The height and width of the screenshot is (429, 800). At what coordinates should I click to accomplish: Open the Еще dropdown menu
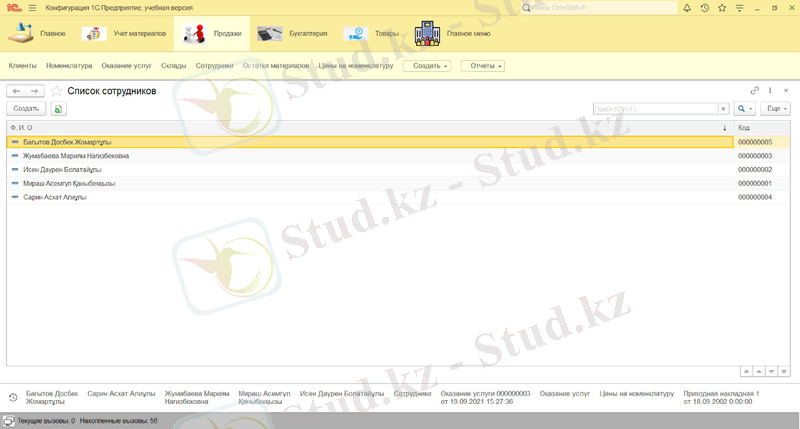click(x=776, y=109)
